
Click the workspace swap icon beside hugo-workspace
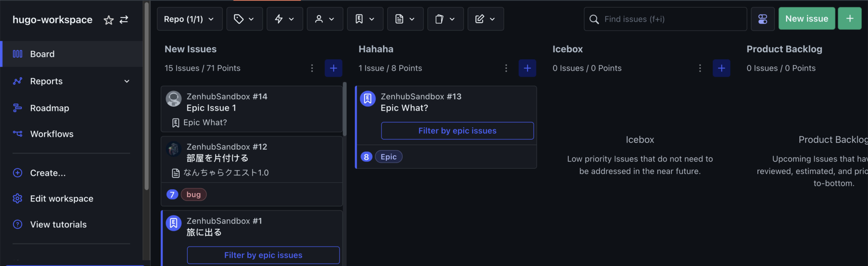coord(124,20)
